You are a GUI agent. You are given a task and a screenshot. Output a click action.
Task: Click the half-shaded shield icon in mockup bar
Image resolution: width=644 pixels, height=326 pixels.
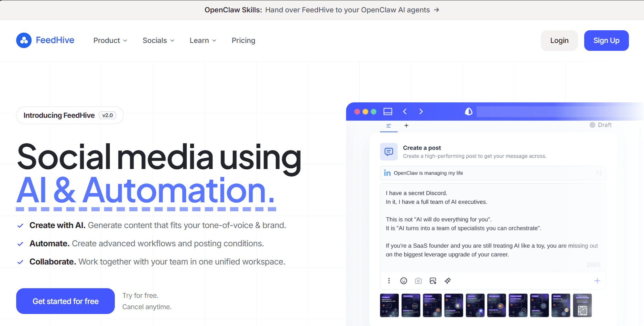[x=469, y=112]
